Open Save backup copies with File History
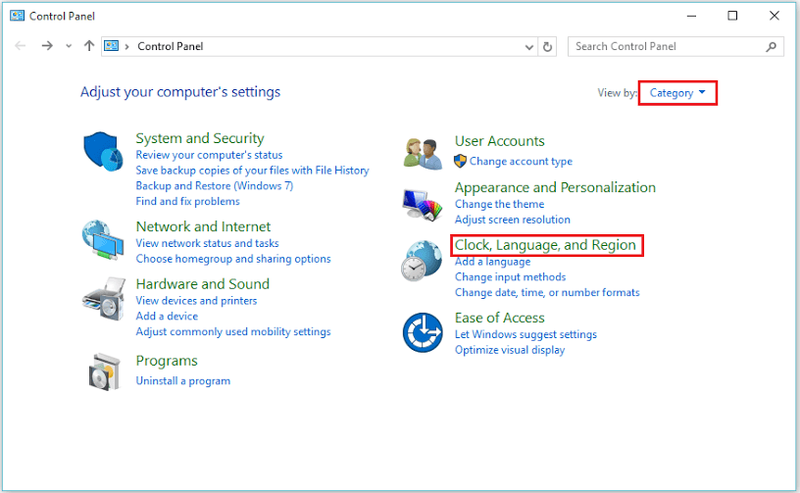 pos(253,170)
